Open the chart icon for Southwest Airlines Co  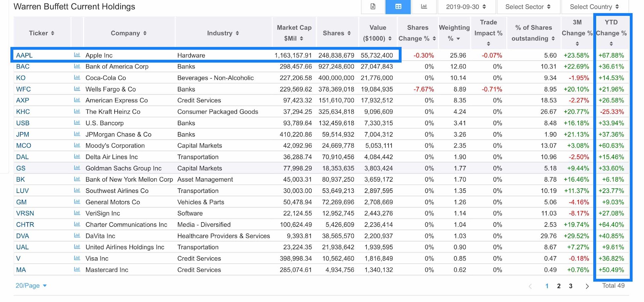point(77,190)
